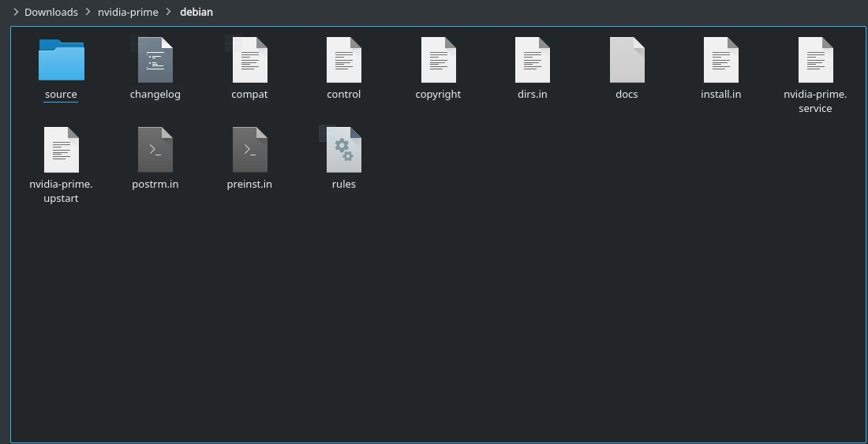Click the debian breadcrumb segment
Image resolution: width=868 pixels, height=444 pixels.
[x=196, y=12]
